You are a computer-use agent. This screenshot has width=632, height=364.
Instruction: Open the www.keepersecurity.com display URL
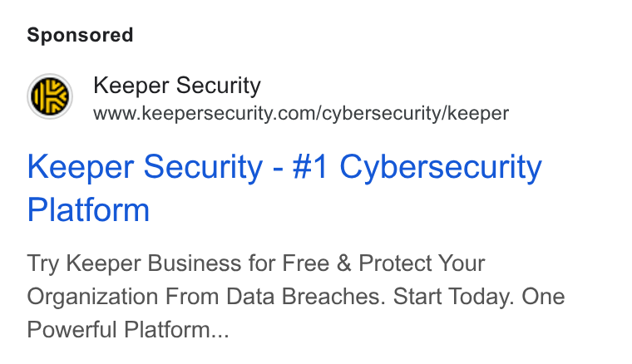tap(301, 113)
